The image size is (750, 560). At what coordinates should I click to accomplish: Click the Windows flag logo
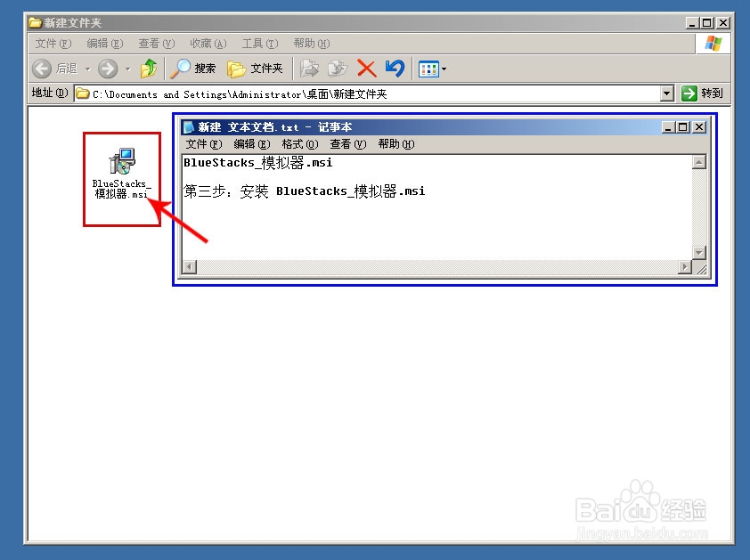pyautogui.click(x=713, y=44)
